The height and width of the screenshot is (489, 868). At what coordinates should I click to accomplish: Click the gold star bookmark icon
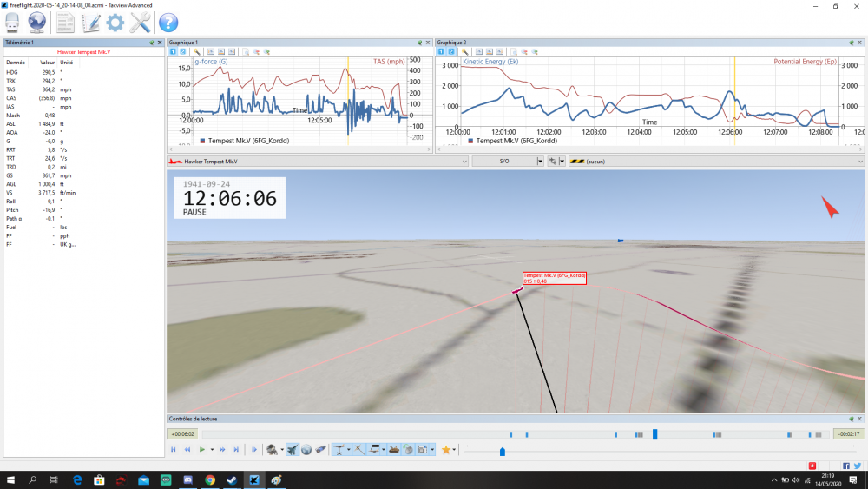[x=446, y=450]
